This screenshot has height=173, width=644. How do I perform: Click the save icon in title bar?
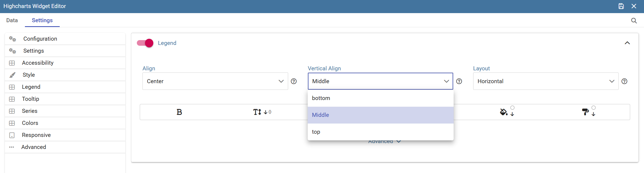click(x=621, y=6)
